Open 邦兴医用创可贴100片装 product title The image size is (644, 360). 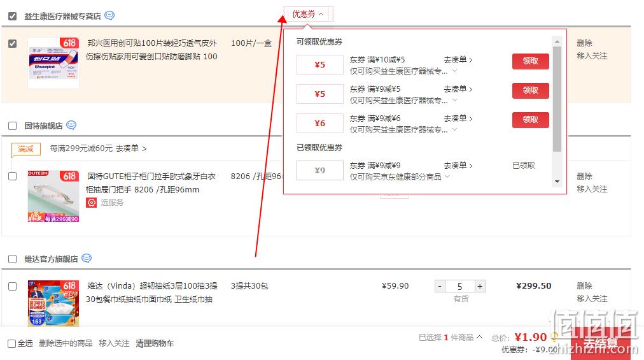(151, 50)
